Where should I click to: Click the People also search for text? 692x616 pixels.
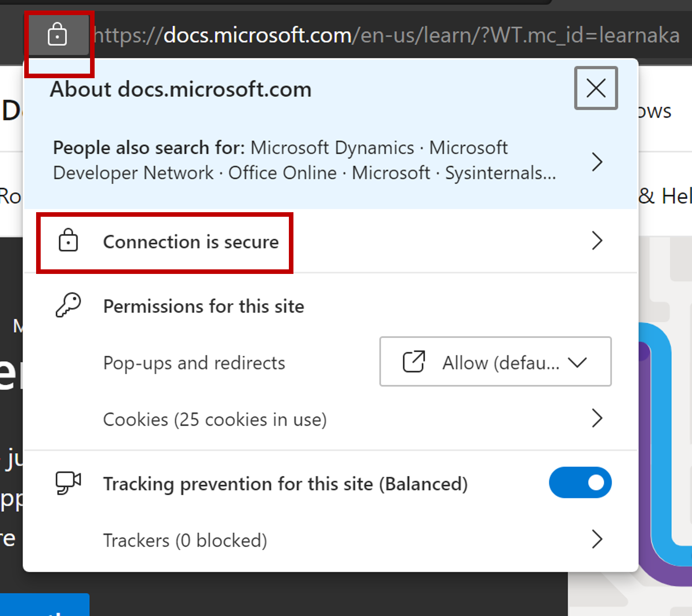pos(304,161)
